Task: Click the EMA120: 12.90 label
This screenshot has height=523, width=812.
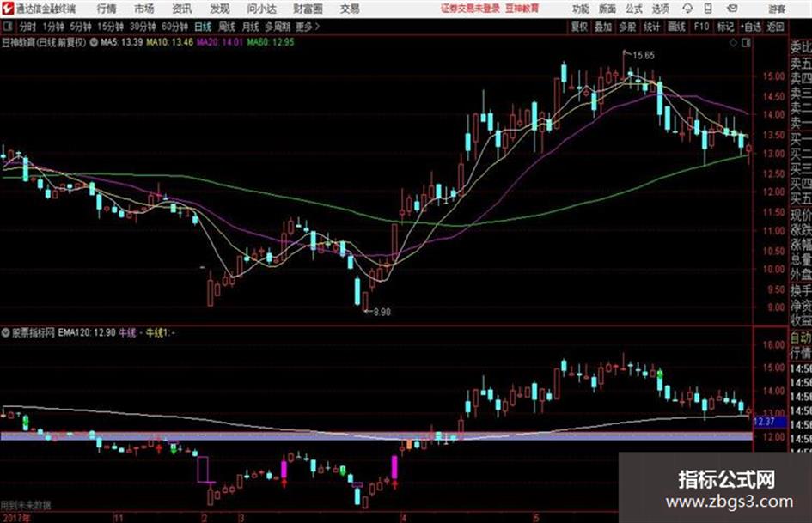Action: click(x=87, y=332)
